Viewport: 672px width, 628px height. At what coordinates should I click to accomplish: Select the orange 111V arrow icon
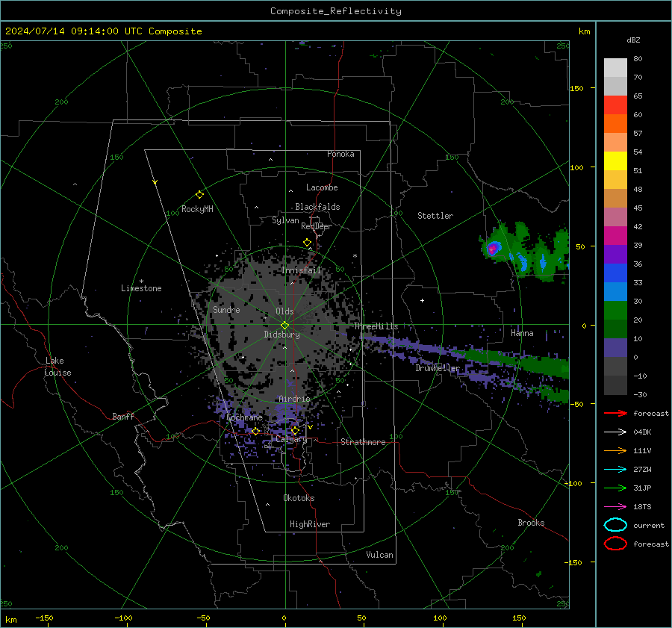pos(615,450)
